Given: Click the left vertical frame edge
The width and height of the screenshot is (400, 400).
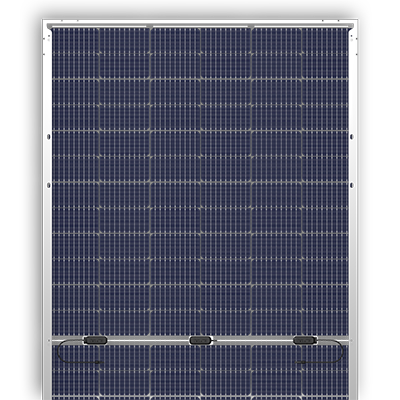Looking at the screenshot, I should [47, 210].
